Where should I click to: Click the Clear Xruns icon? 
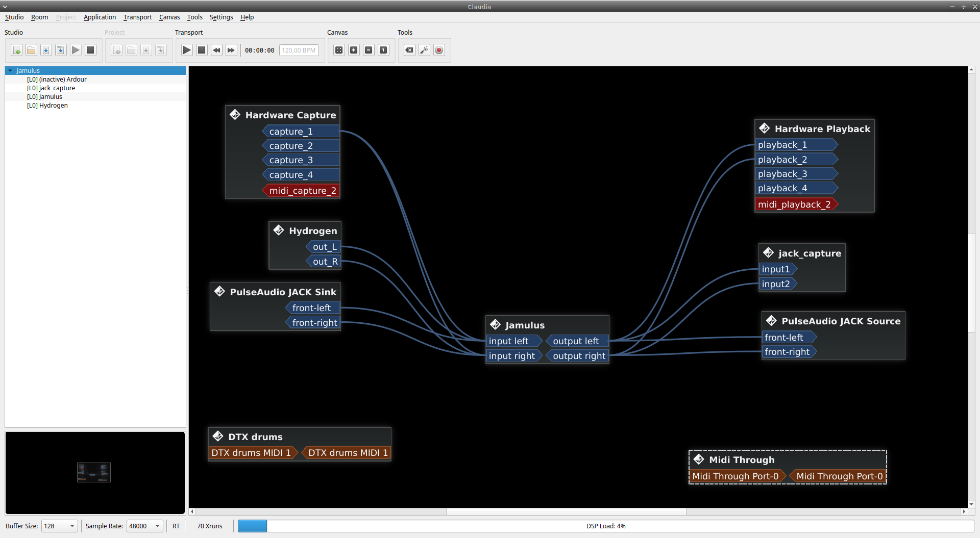[409, 50]
